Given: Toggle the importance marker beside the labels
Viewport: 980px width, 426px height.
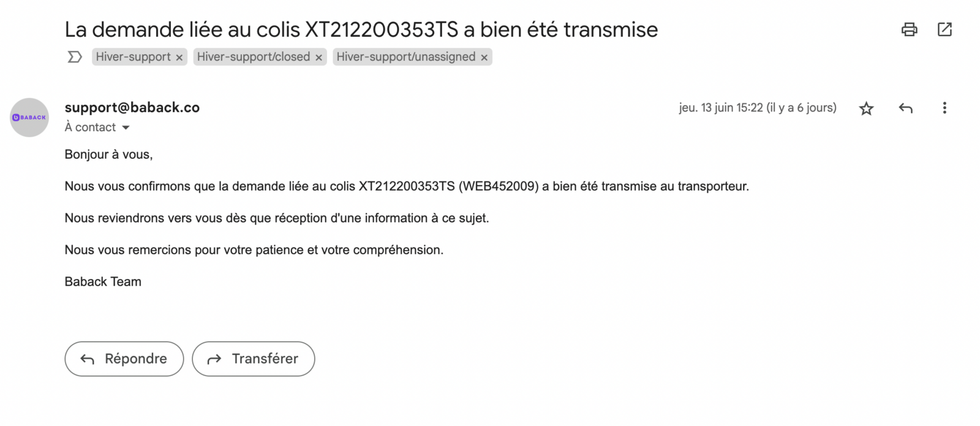Looking at the screenshot, I should pos(75,57).
